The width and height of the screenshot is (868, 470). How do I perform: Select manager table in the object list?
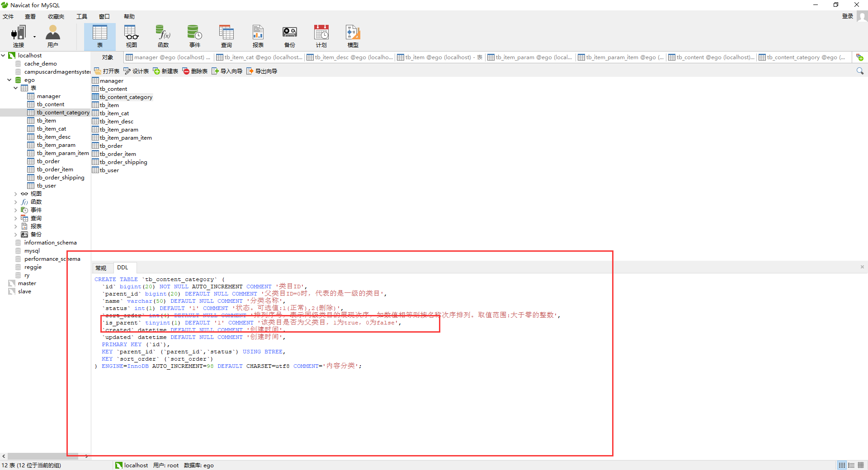point(111,81)
